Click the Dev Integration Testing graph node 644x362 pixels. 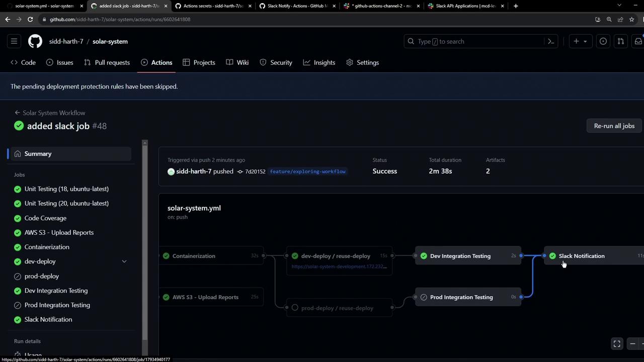pos(468,256)
